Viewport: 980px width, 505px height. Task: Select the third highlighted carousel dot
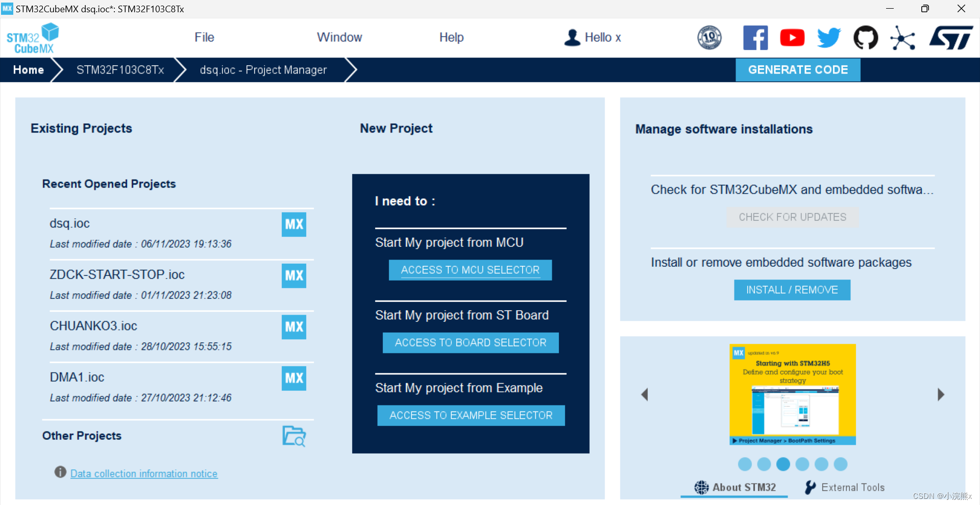pos(783,464)
